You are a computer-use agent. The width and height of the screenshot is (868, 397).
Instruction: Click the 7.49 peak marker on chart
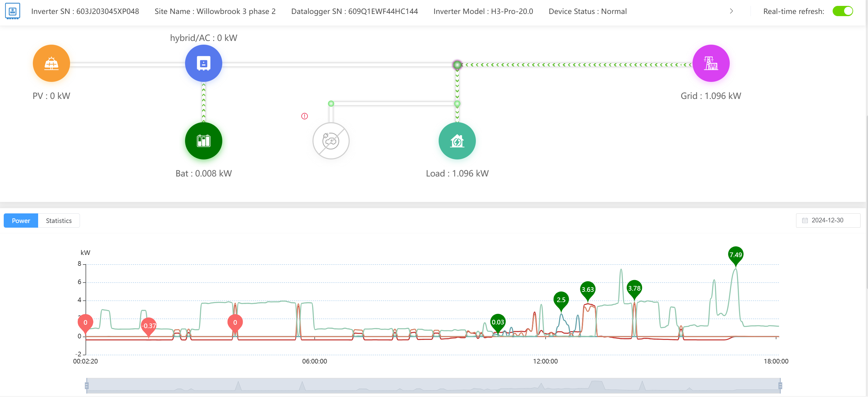pyautogui.click(x=735, y=255)
